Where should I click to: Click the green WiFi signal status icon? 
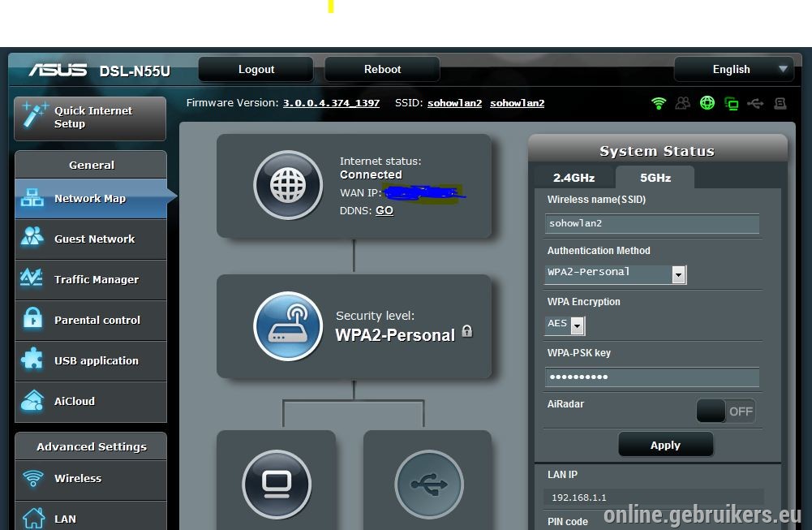658,103
